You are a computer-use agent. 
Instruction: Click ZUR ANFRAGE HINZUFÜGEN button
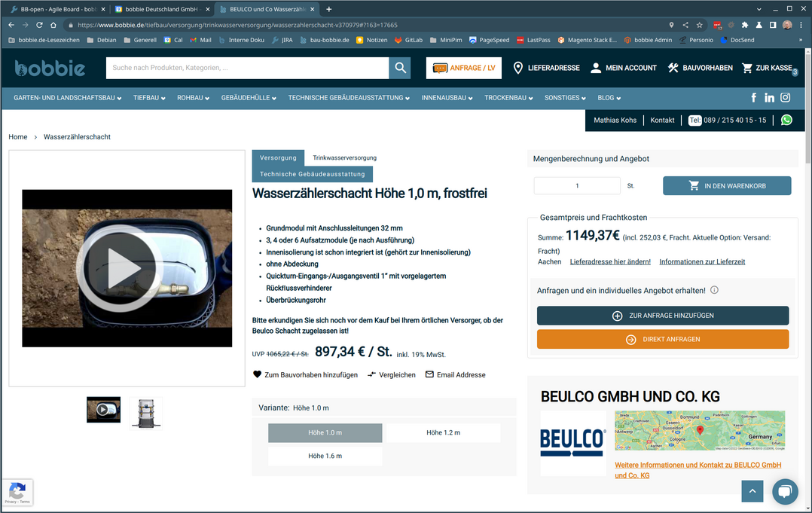click(663, 316)
